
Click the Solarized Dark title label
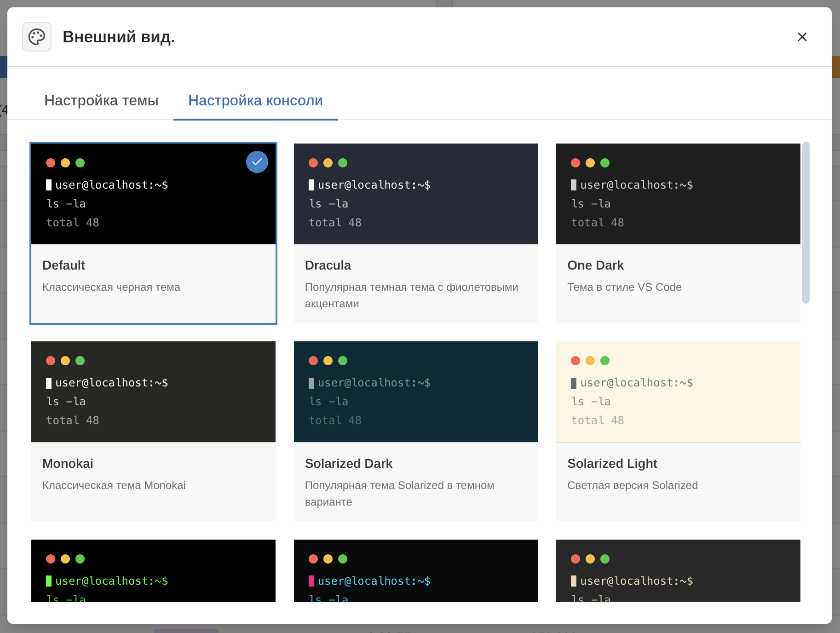348,464
